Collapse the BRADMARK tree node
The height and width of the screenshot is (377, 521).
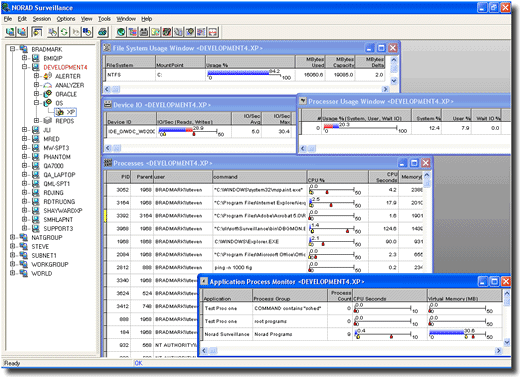(12, 49)
